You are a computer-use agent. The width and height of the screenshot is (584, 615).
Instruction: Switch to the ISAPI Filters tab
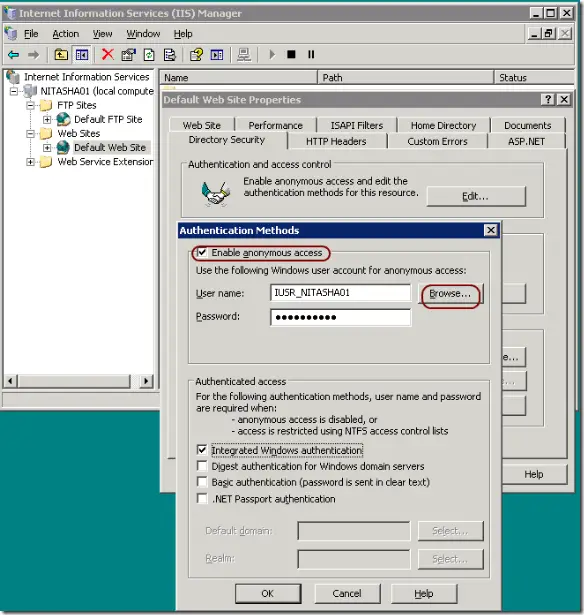(357, 125)
